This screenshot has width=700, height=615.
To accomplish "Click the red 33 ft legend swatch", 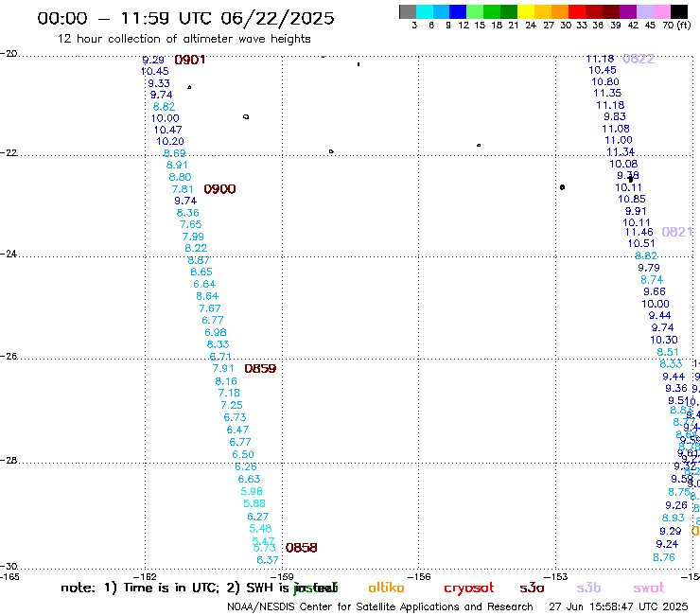I will (x=577, y=11).
